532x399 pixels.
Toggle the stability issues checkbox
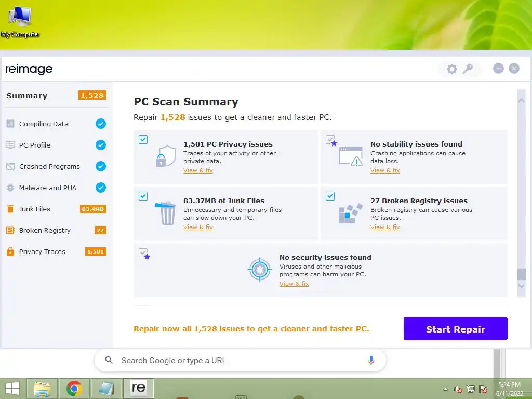point(330,139)
